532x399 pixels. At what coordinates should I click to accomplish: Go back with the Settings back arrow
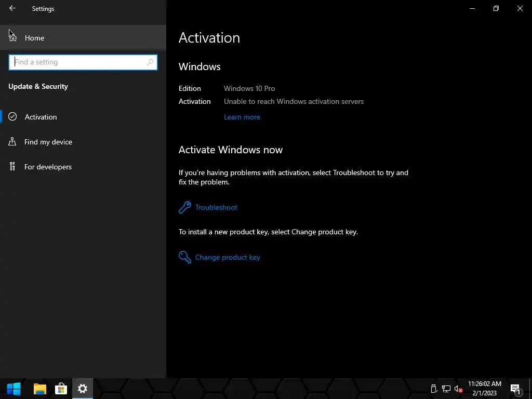[12, 8]
